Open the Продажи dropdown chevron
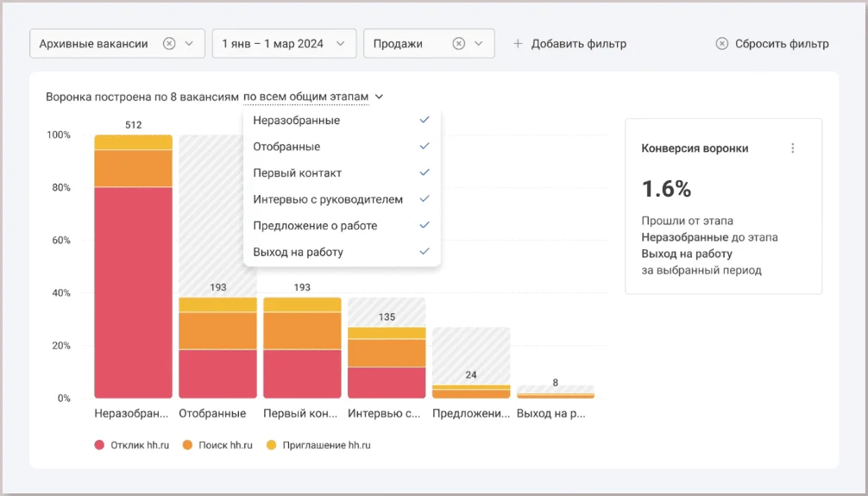This screenshot has width=868, height=496. tap(480, 44)
